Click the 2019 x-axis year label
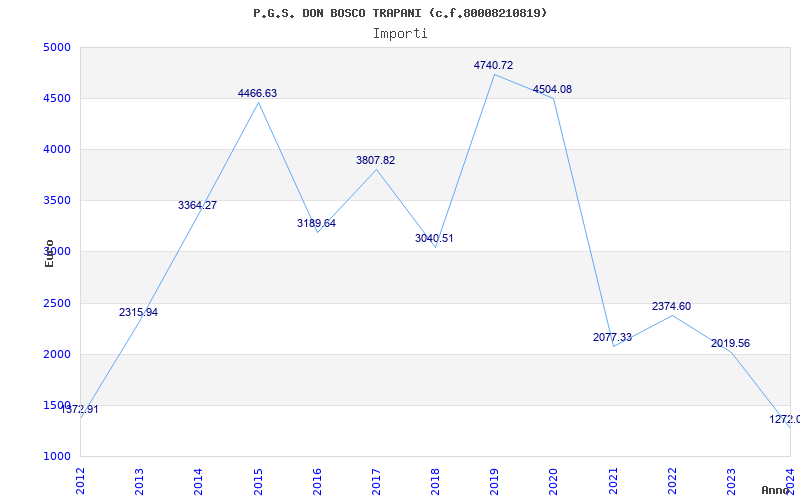 (x=495, y=481)
